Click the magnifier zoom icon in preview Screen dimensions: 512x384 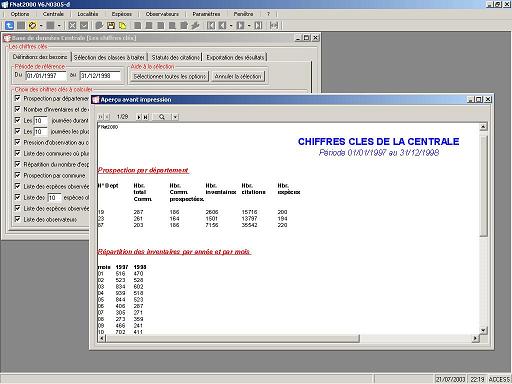pyautogui.click(x=162, y=117)
